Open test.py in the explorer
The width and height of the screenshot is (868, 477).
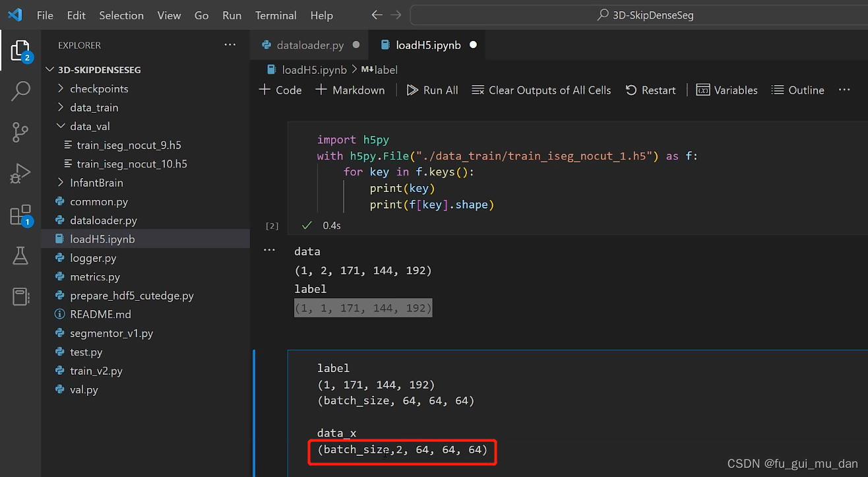(86, 352)
